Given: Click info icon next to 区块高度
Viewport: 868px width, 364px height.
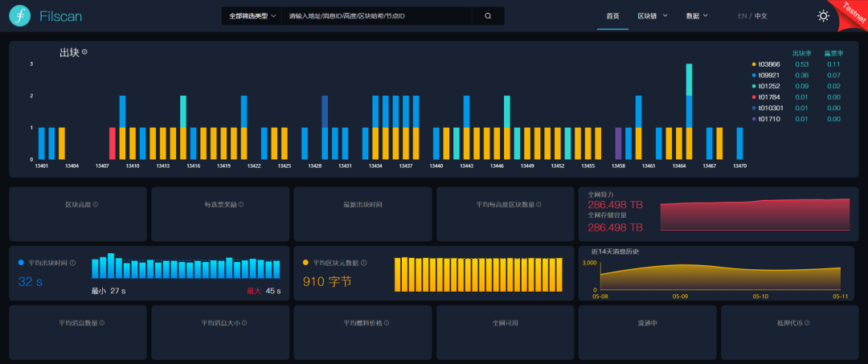Looking at the screenshot, I should pyautogui.click(x=95, y=204).
